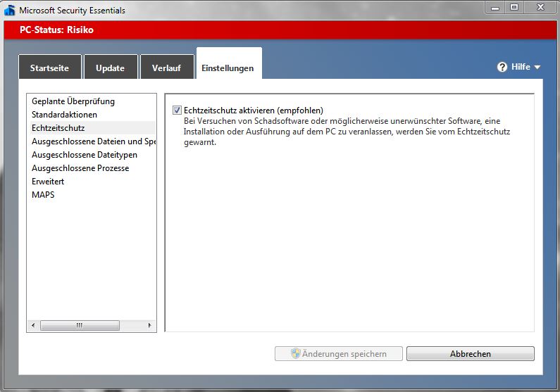This screenshot has width=560, height=392.
Task: Open the Verlauf tab
Action: [167, 67]
